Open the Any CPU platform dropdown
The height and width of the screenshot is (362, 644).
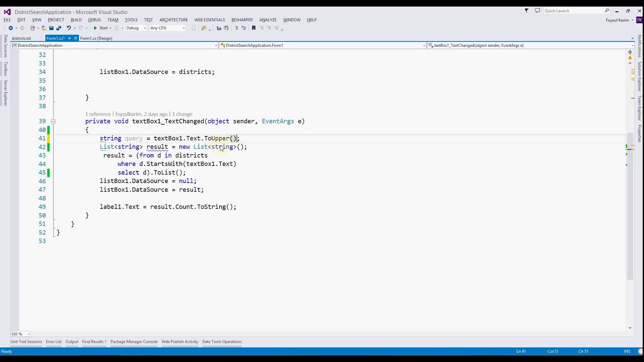coord(168,28)
